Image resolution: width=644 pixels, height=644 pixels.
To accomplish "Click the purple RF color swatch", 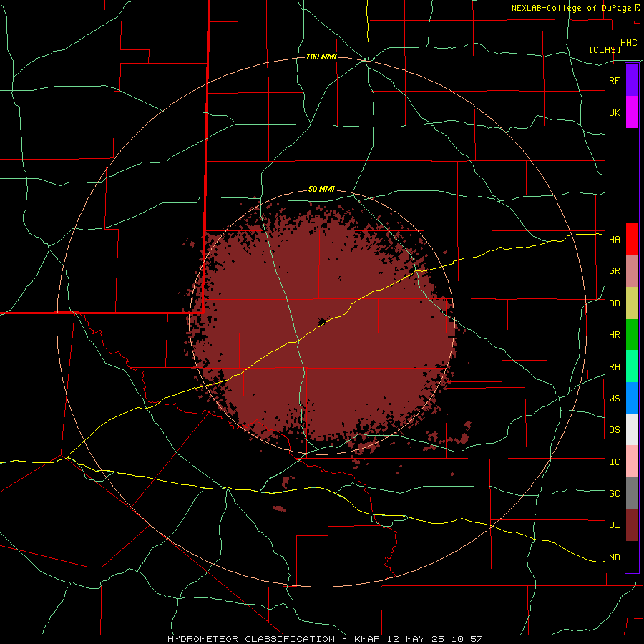I will (632, 80).
